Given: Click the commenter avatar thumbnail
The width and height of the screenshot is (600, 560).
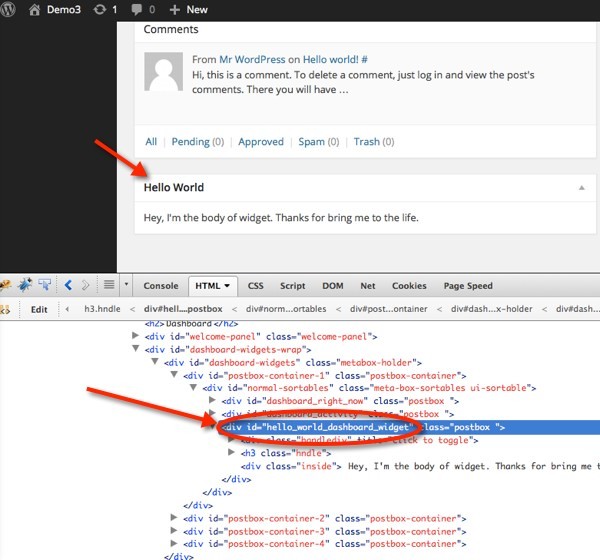Looking at the screenshot, I should pos(163,72).
